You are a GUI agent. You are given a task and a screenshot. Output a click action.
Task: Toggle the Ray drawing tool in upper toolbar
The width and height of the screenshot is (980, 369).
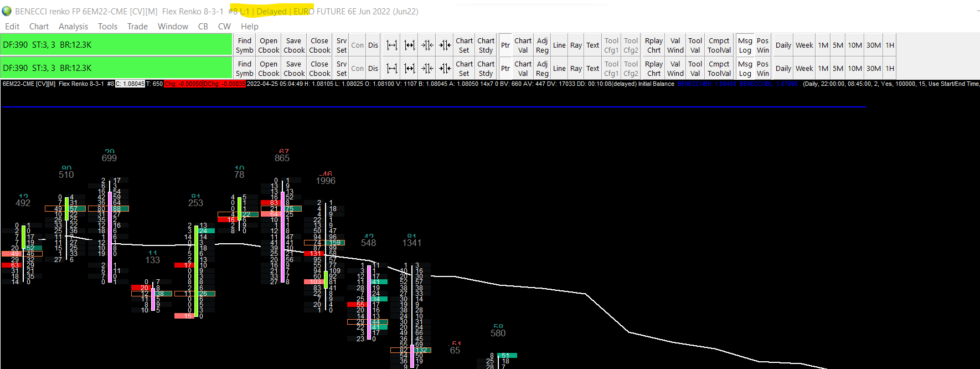pos(576,45)
